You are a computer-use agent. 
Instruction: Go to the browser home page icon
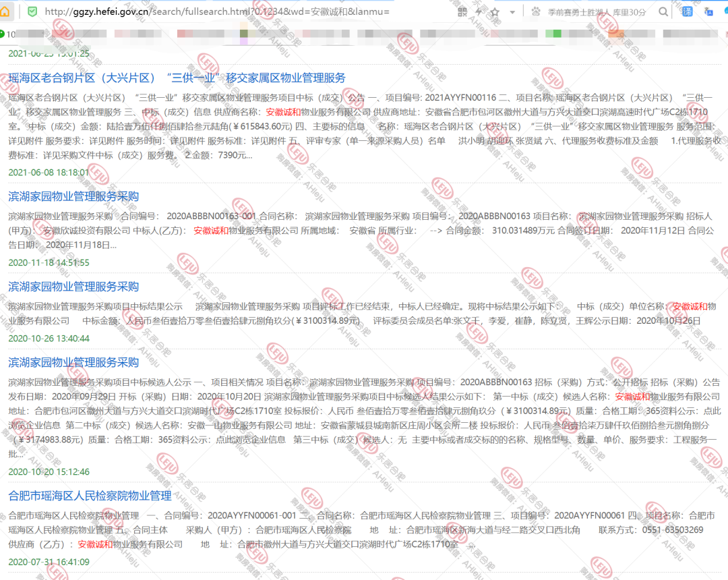click(5, 11)
